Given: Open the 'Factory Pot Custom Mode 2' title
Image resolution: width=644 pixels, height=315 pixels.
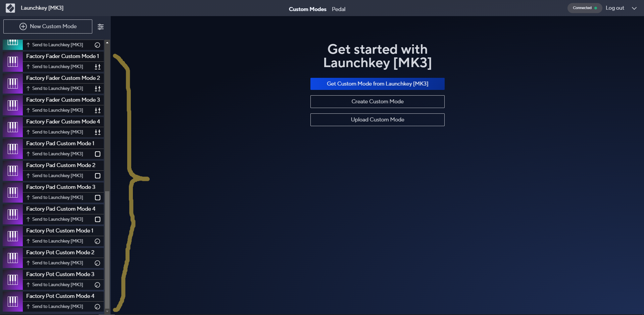Looking at the screenshot, I should [x=60, y=253].
